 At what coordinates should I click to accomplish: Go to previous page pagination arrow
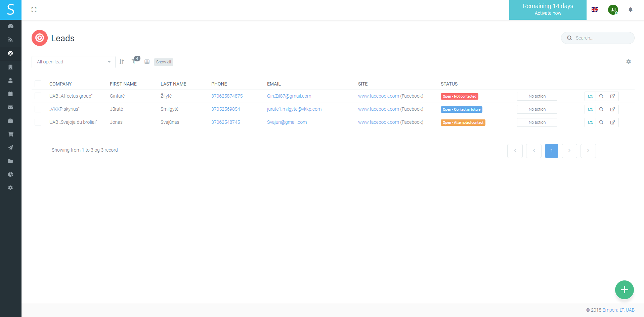tap(534, 151)
